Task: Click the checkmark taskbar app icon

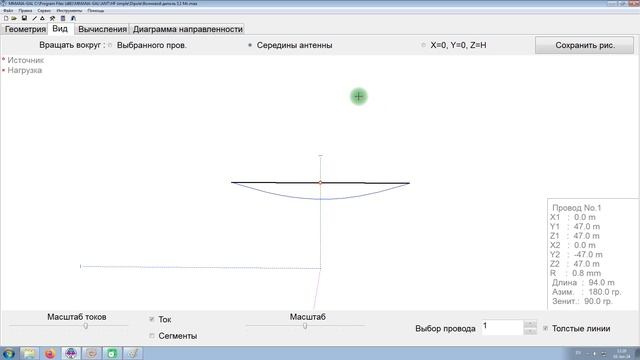Action: (x=133, y=353)
